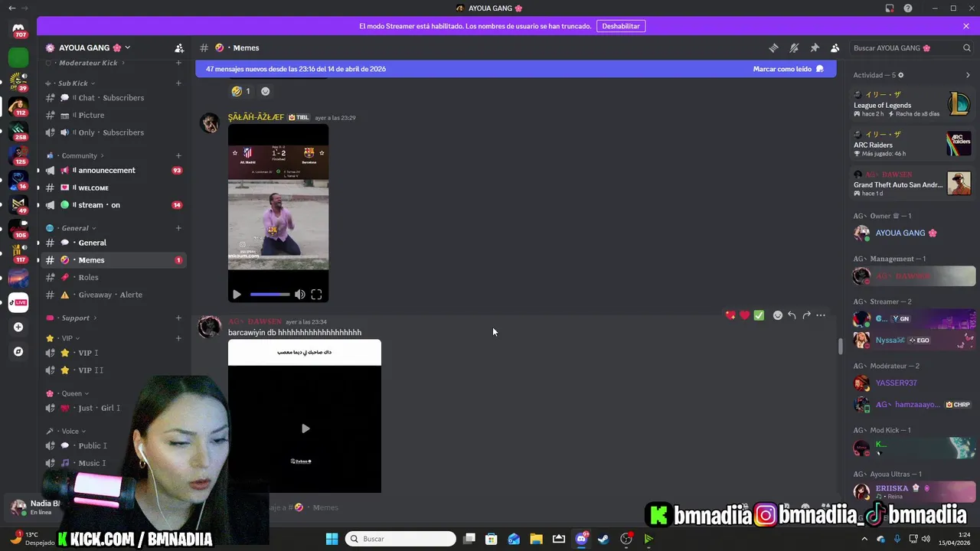Open the Picture channel
Screen dimensions: 980x551
pos(113,115)
